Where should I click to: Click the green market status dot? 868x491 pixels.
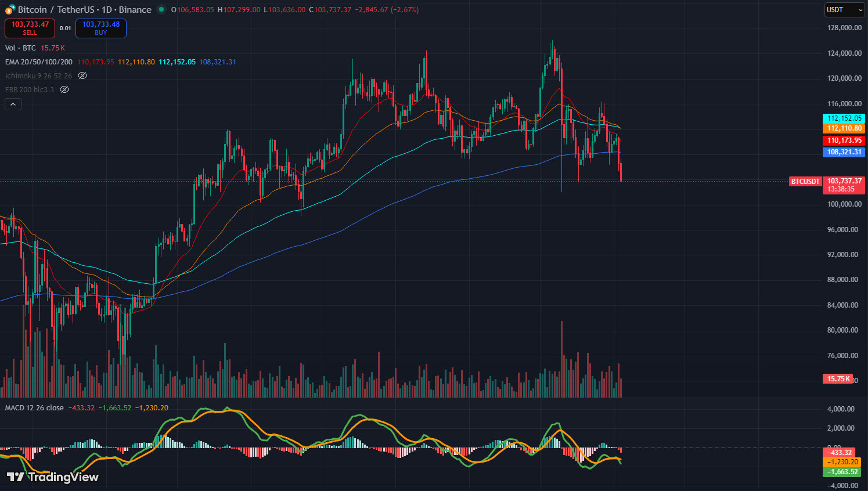coord(161,9)
